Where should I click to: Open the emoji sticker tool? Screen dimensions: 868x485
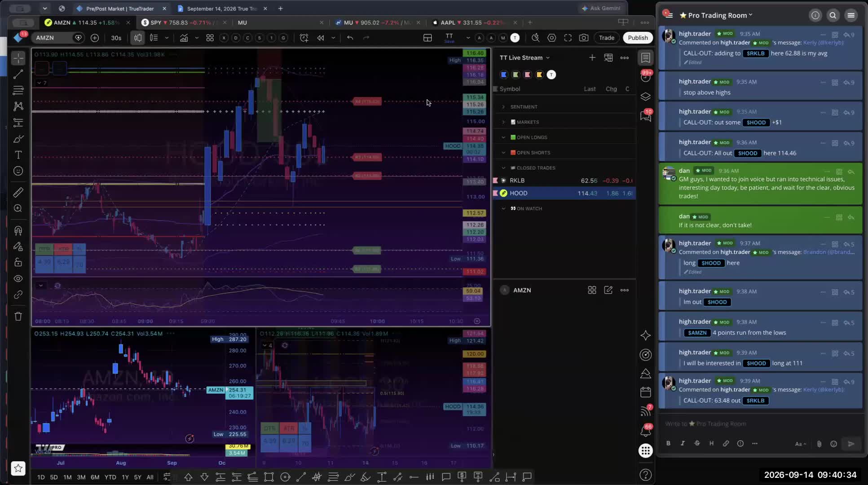coord(18,171)
